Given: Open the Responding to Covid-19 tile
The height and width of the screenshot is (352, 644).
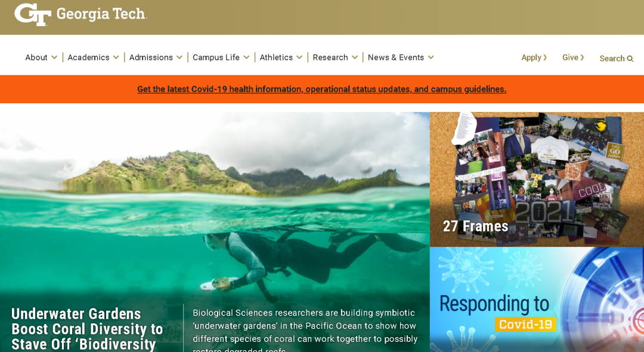Looking at the screenshot, I should pos(537,299).
